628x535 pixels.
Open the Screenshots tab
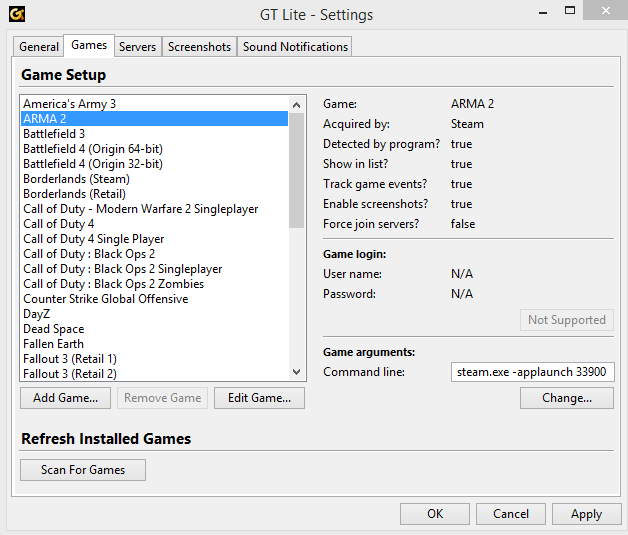[x=199, y=47]
